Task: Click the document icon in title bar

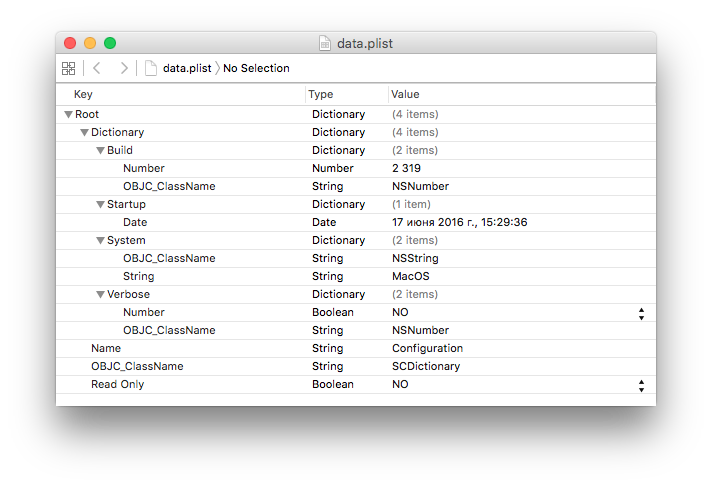Action: 325,43
